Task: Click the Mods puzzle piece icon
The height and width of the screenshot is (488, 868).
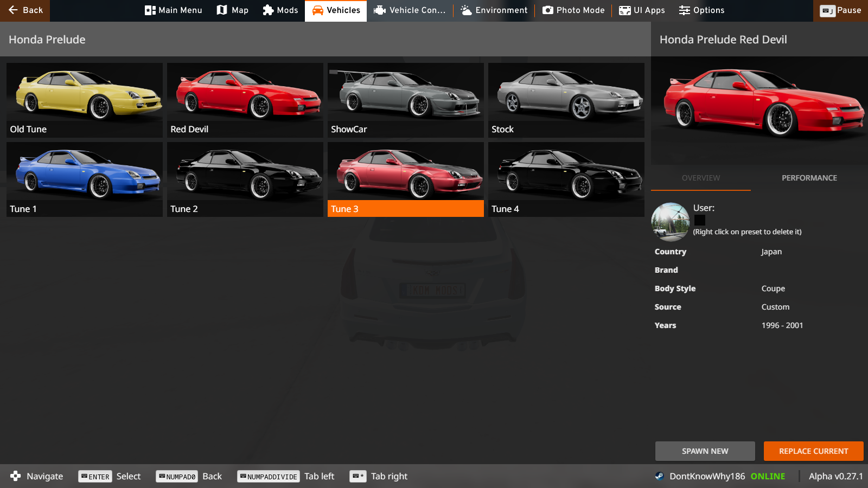Action: [x=268, y=10]
